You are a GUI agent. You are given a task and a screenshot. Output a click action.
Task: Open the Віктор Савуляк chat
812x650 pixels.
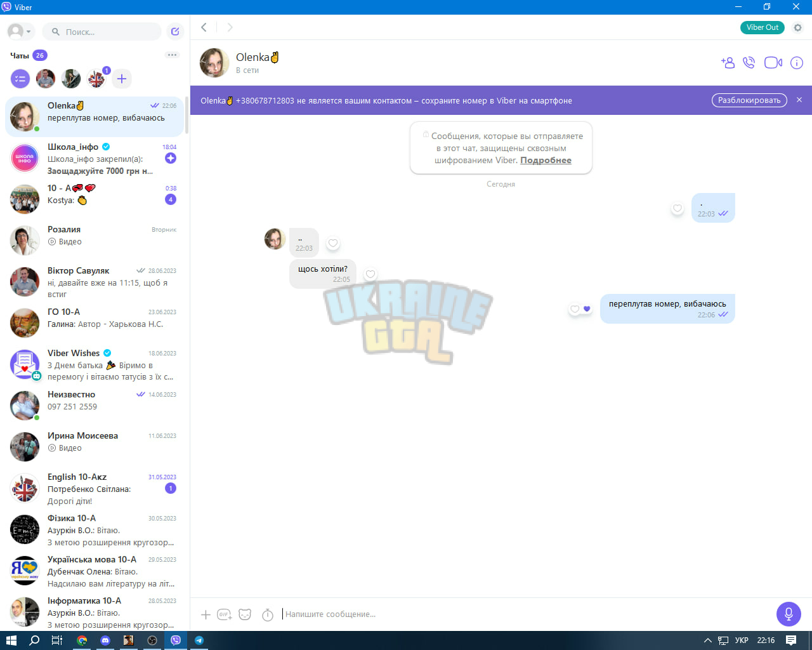94,282
